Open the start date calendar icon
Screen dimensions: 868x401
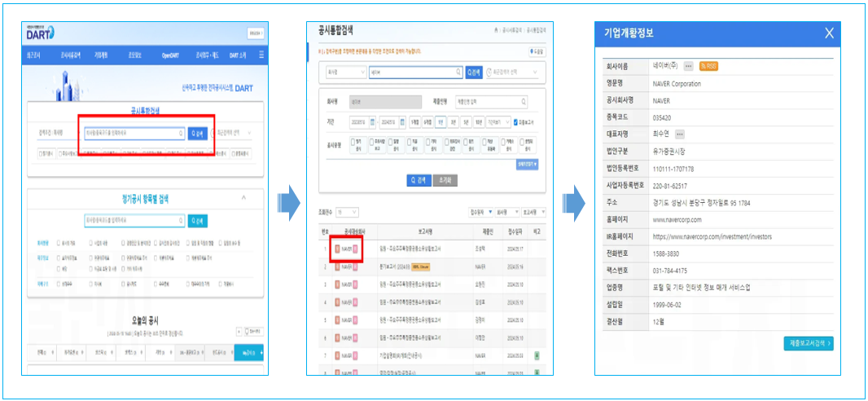tap(373, 121)
